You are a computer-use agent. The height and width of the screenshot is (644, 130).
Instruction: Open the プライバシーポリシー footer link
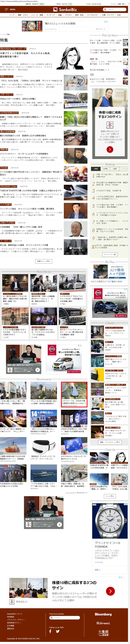pyautogui.click(x=16, y=620)
